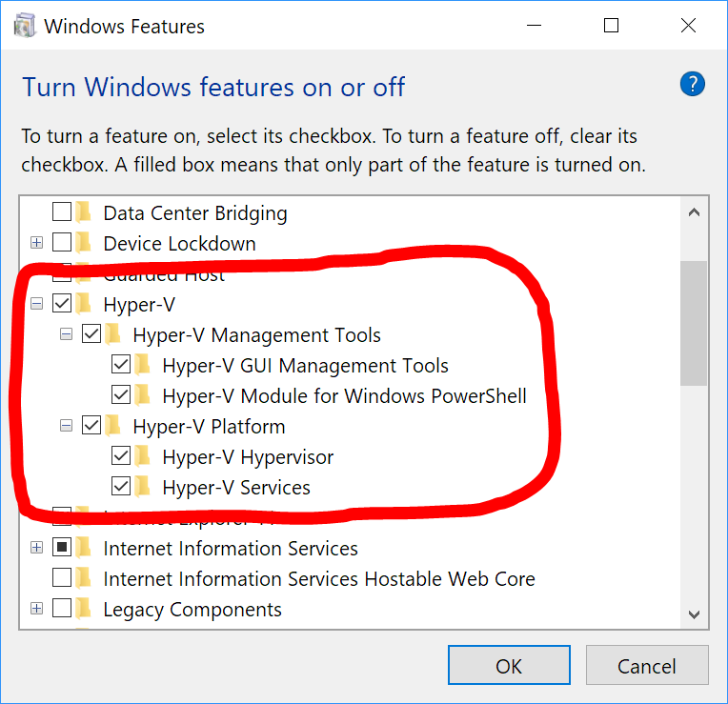Enable Internet Information Services Hostable Web Core checkbox
Image resolution: width=728 pixels, height=704 pixels.
(62, 577)
